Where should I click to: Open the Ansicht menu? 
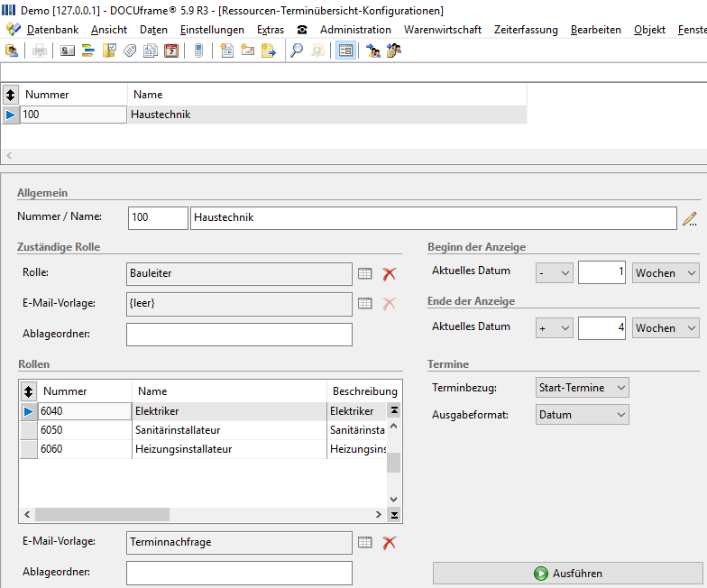coord(109,30)
